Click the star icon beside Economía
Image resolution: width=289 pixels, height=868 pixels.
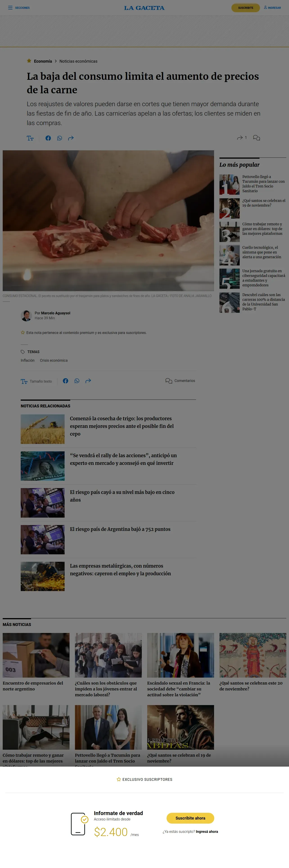click(29, 61)
